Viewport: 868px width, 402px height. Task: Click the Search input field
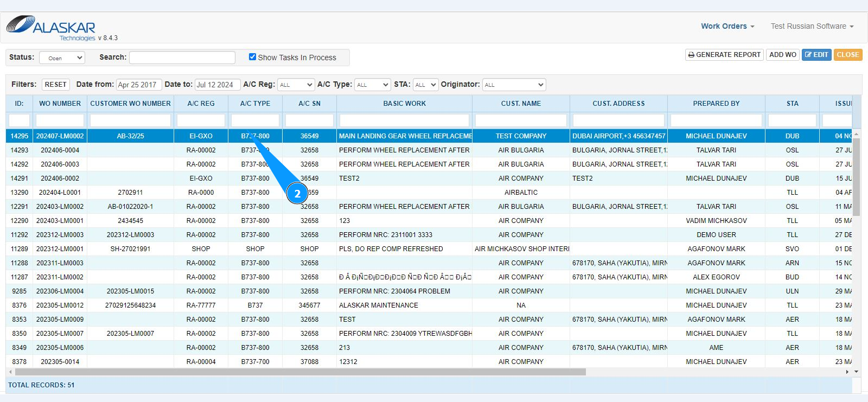[x=182, y=58]
